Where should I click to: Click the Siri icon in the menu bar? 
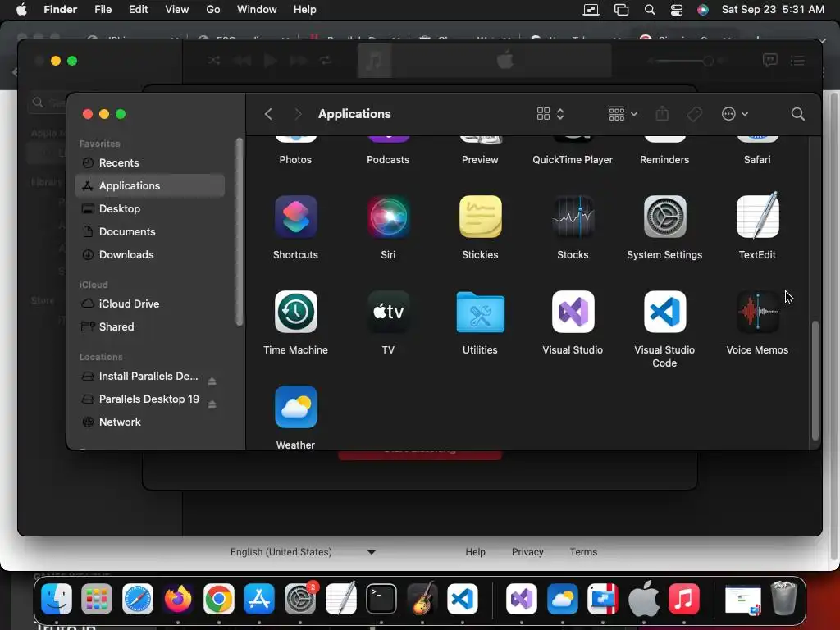coord(703,10)
